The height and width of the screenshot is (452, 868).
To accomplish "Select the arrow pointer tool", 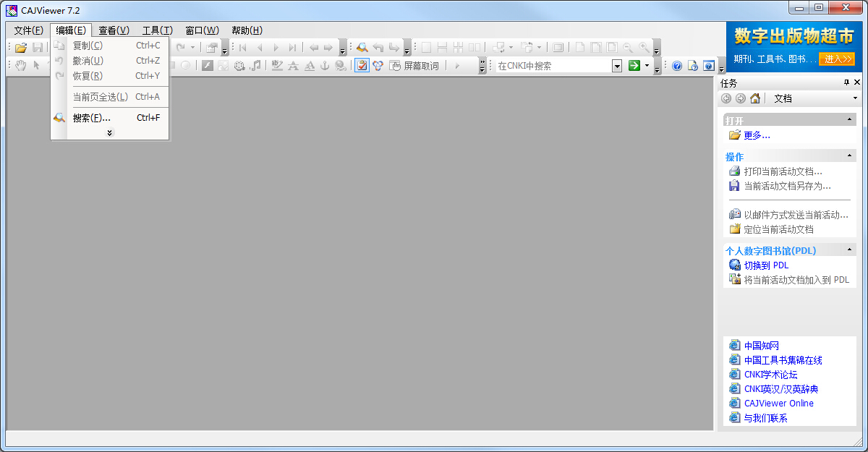I will [x=36, y=66].
